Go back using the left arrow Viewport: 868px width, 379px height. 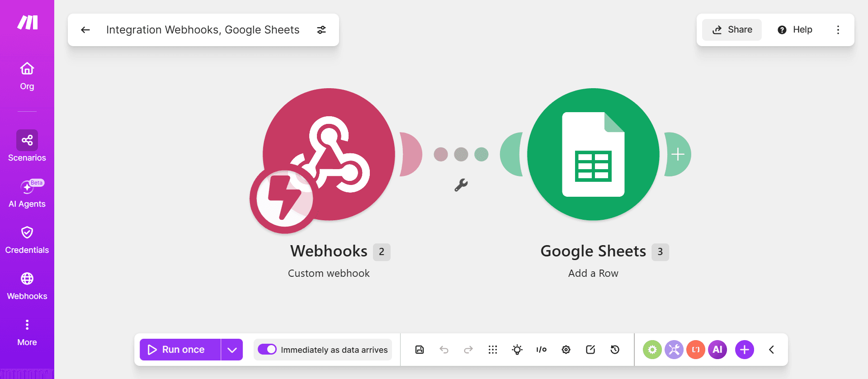(x=85, y=30)
